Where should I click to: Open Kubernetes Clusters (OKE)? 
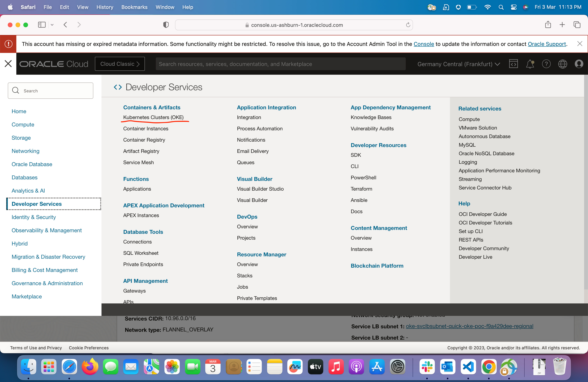[153, 117]
